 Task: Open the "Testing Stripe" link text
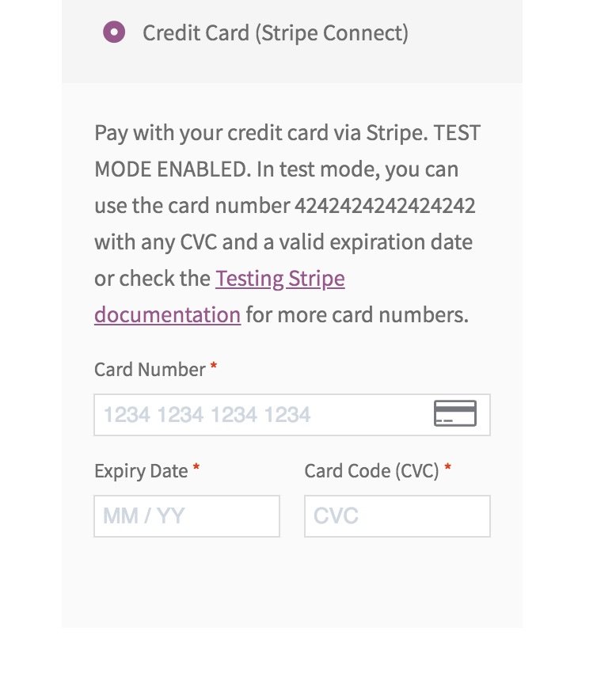[279, 278]
